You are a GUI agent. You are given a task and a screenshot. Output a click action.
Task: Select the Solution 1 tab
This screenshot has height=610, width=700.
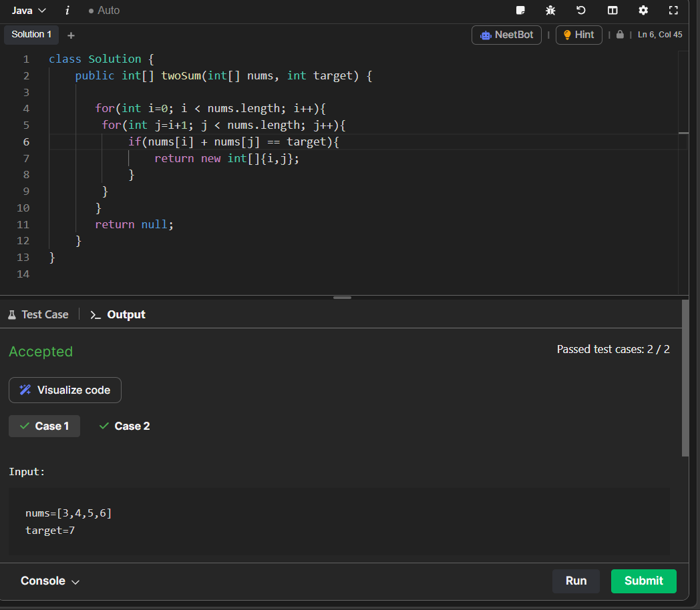tap(31, 35)
